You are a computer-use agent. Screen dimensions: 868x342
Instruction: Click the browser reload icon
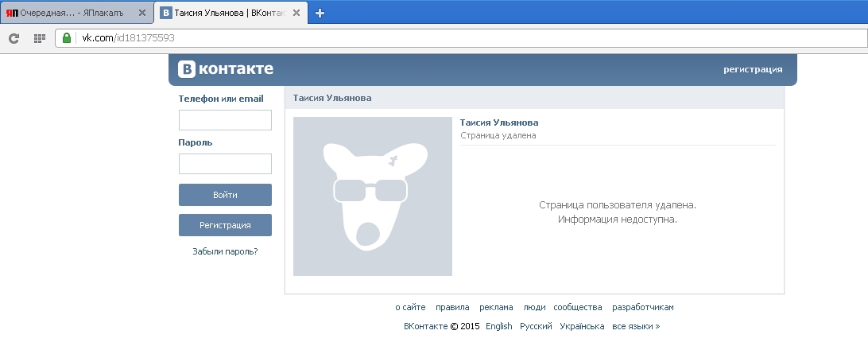pyautogui.click(x=14, y=38)
